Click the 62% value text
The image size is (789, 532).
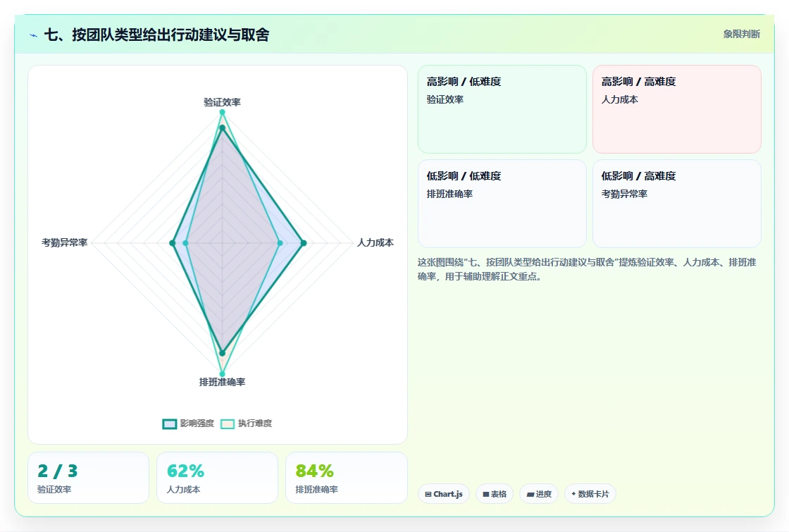tap(186, 471)
